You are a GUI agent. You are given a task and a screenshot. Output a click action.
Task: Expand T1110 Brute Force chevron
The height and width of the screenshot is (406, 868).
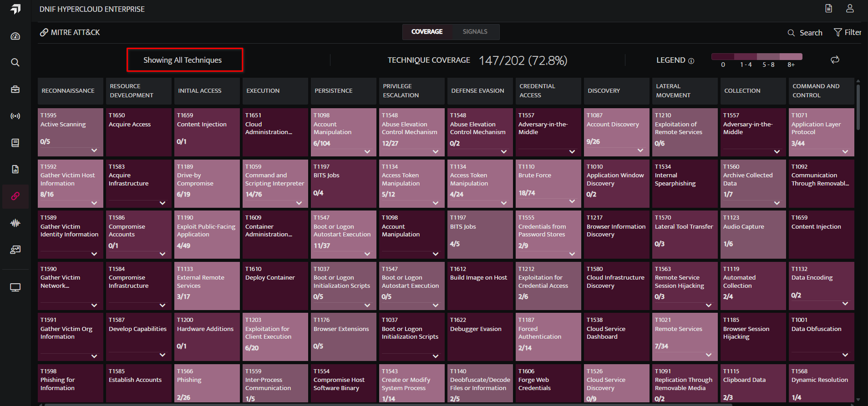click(572, 201)
